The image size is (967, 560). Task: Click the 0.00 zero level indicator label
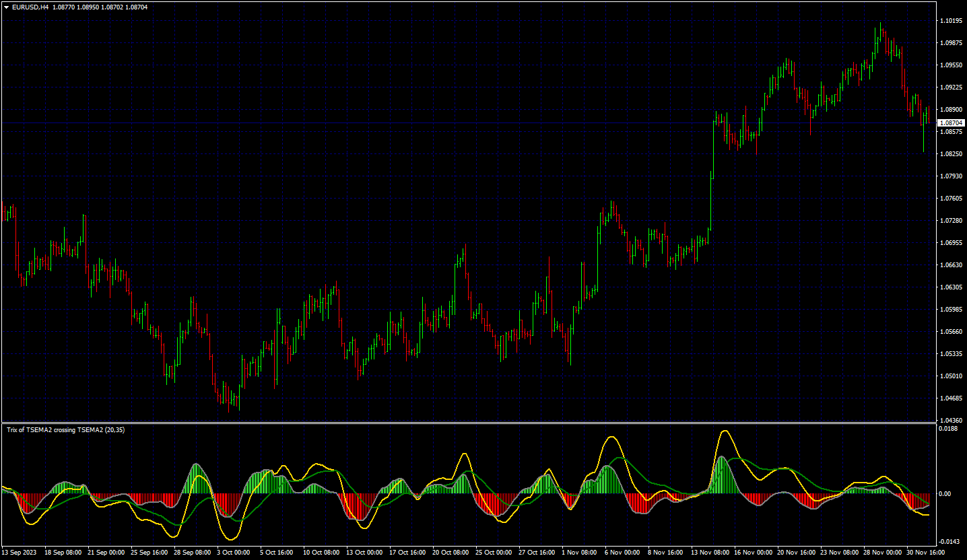[x=945, y=494]
